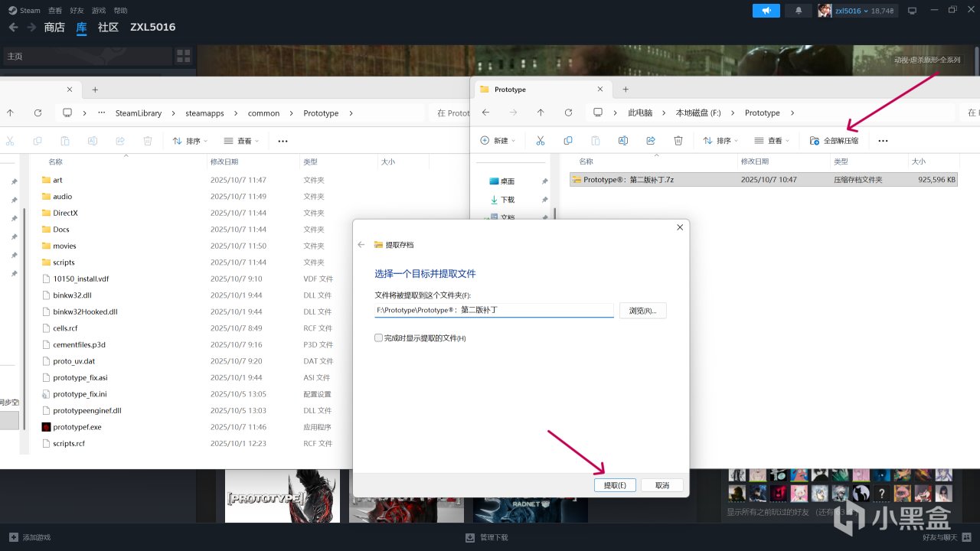Click 提取(E) to extract the archive
This screenshot has width=980, height=551.
(615, 485)
